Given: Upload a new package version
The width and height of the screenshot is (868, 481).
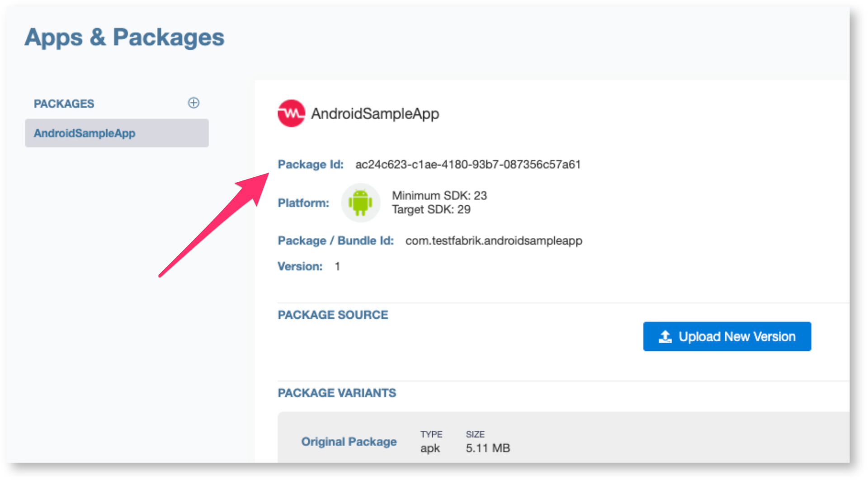Looking at the screenshot, I should point(727,336).
